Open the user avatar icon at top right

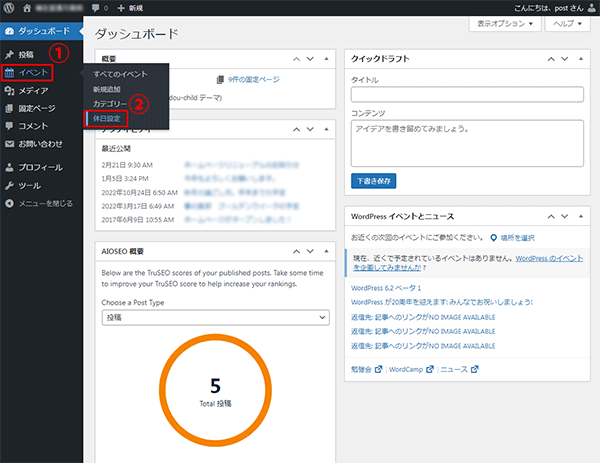click(x=592, y=8)
